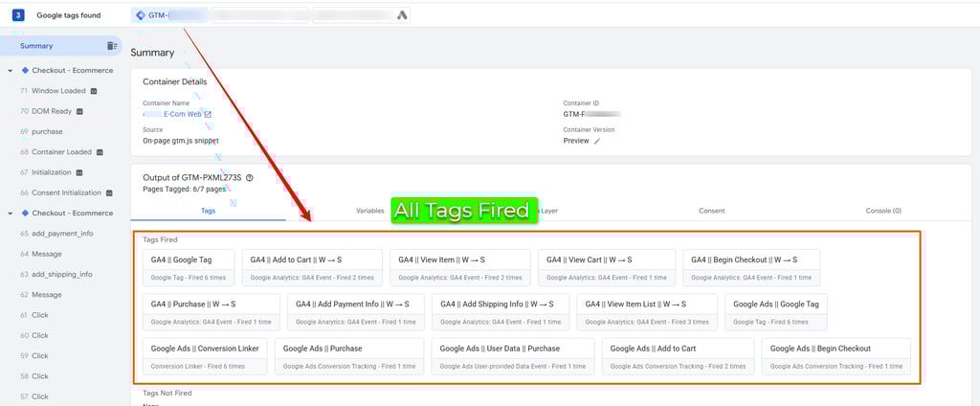Switch to the Tags tab
The image size is (980, 406).
[x=208, y=211]
